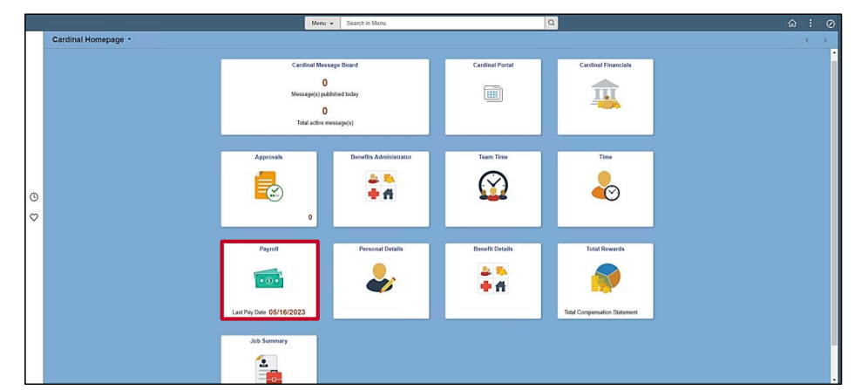
Task: Click the Job Summary tile icon
Action: click(x=268, y=368)
